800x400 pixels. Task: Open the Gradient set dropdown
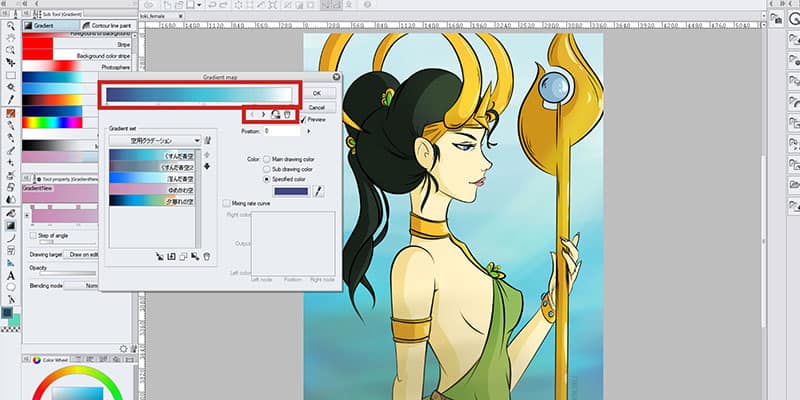click(155, 140)
